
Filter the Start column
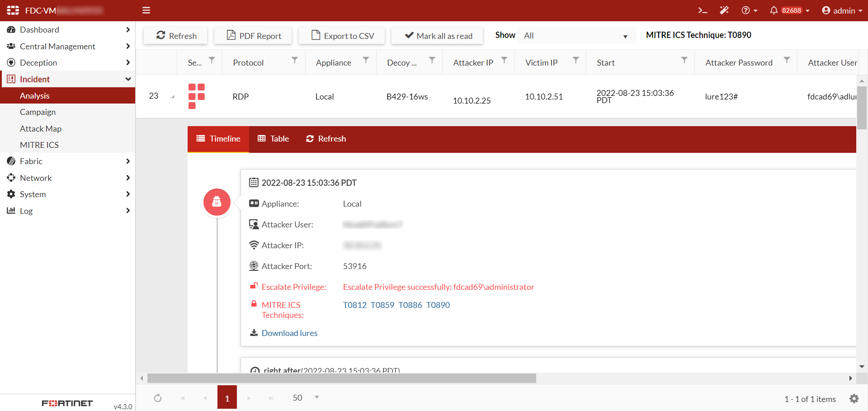(684, 60)
